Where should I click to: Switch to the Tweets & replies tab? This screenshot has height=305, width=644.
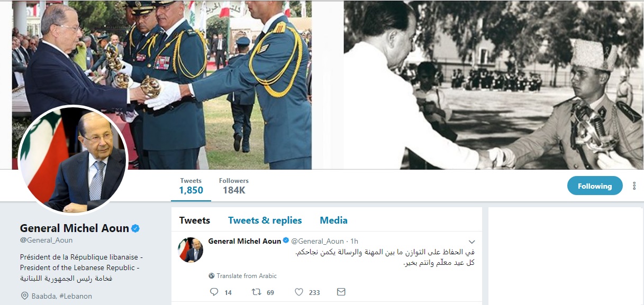[x=265, y=220]
